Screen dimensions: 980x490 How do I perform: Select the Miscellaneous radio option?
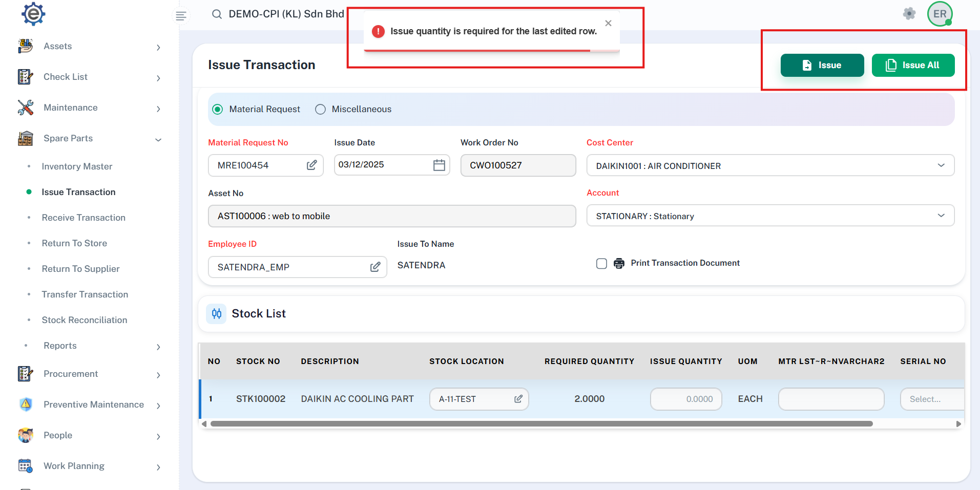pos(320,109)
